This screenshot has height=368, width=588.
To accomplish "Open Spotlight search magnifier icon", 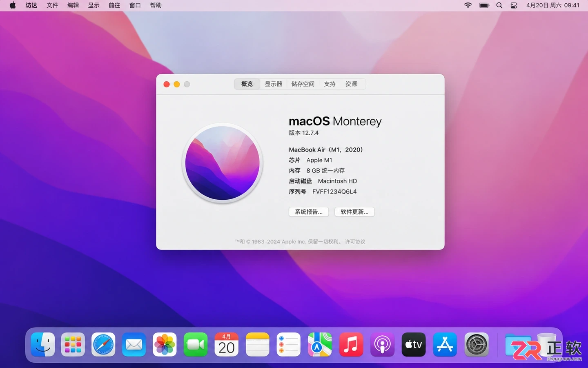I will [x=499, y=5].
